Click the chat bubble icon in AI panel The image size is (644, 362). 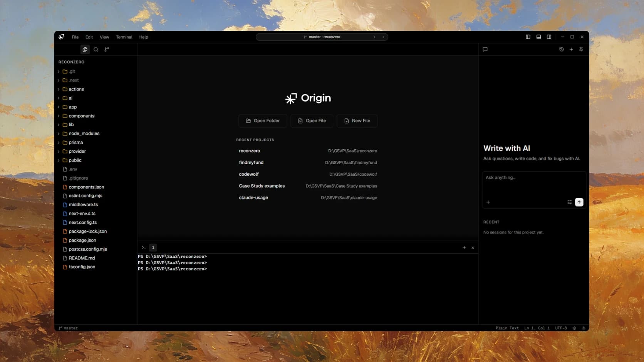tap(485, 49)
